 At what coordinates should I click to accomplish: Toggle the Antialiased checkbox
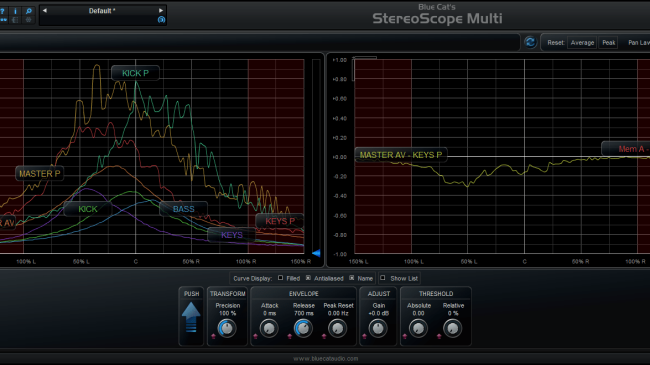point(308,278)
